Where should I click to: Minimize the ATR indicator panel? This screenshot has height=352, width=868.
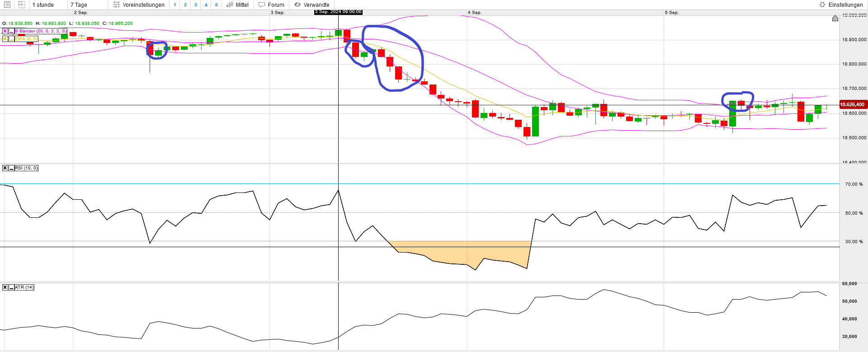click(11, 287)
